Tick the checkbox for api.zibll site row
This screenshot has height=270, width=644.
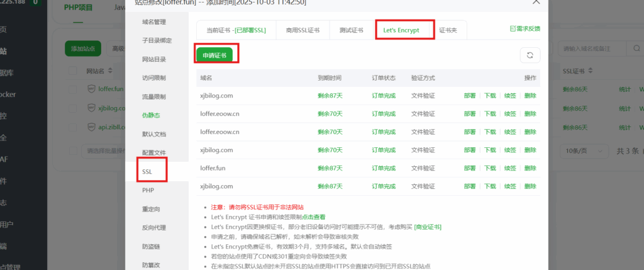click(x=73, y=127)
